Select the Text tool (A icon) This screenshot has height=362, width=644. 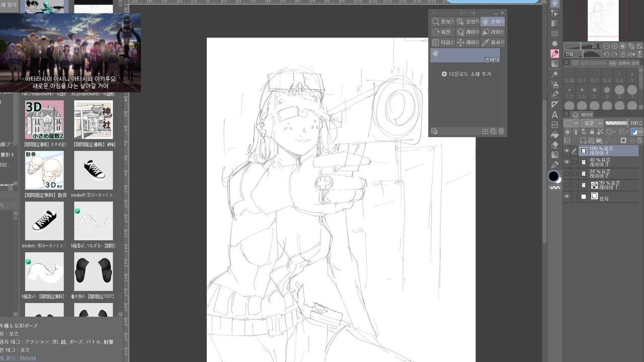coord(555,115)
